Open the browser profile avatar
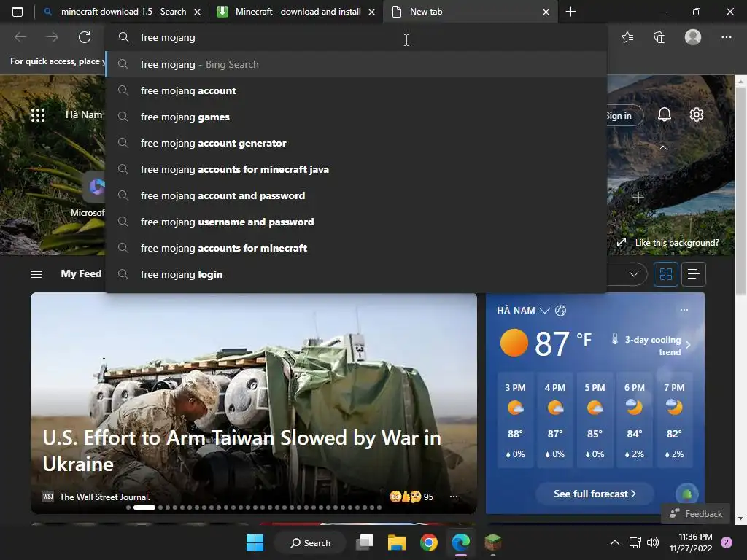 click(693, 37)
